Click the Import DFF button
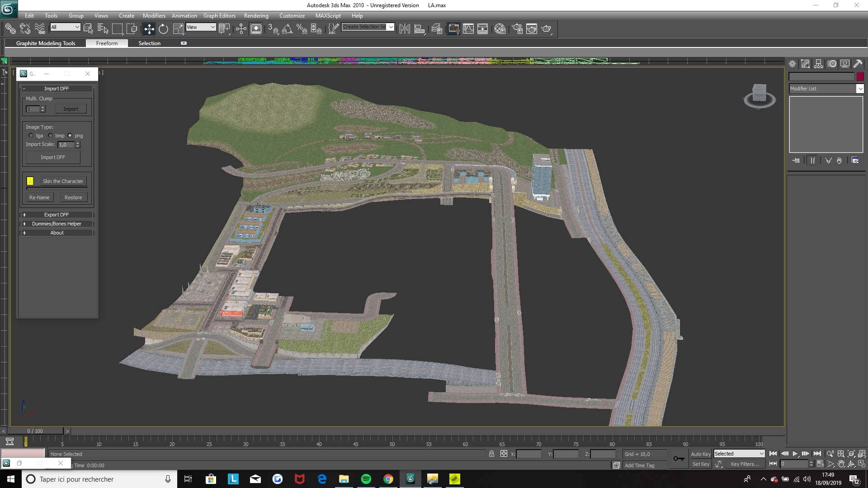 (x=53, y=157)
